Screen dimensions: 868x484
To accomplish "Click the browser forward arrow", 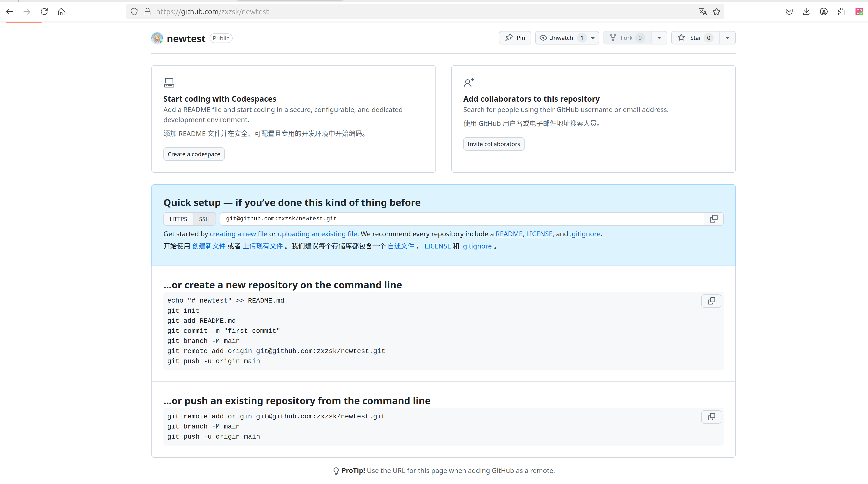I will click(x=27, y=12).
